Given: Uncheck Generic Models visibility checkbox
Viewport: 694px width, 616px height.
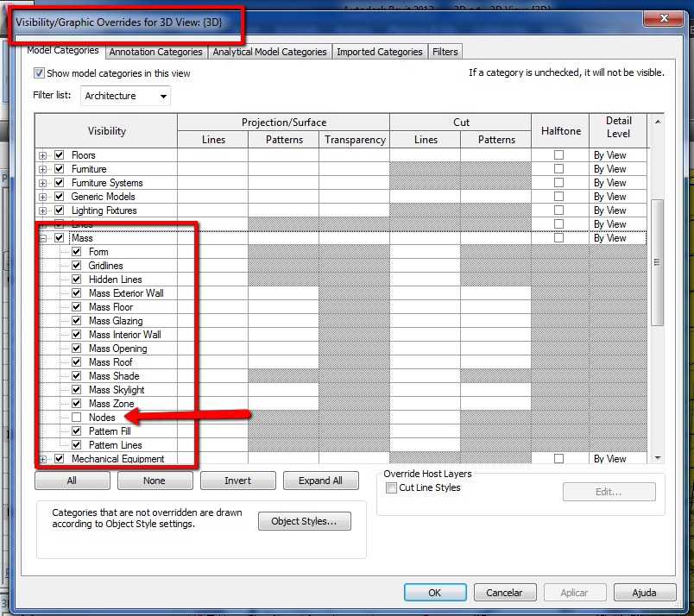Looking at the screenshot, I should click(x=60, y=196).
